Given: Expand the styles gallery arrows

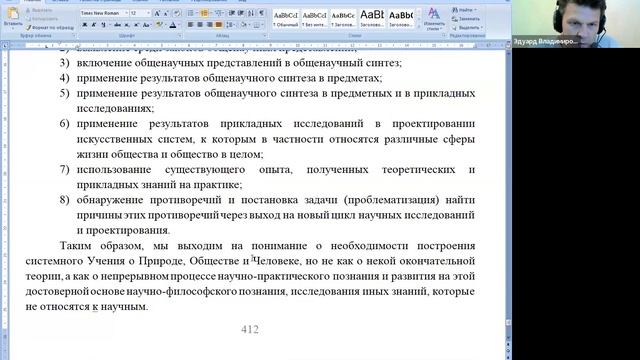Looking at the screenshot, I should pyautogui.click(x=419, y=26).
